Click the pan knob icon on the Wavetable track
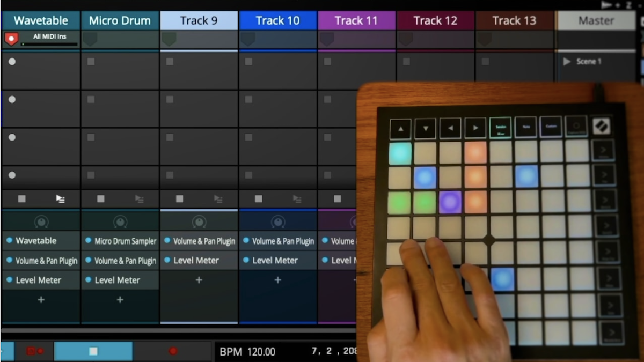This screenshot has width=644, height=362. pos(41,221)
